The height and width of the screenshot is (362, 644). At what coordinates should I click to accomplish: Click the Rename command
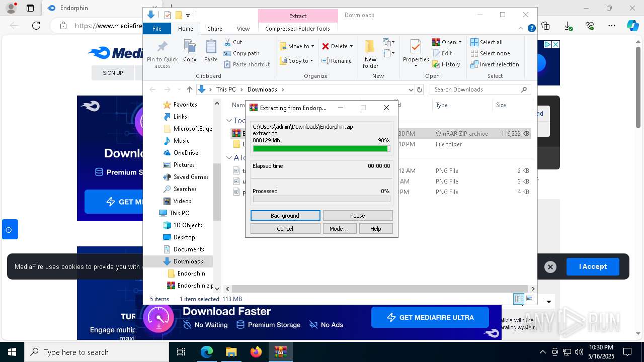[337, 61]
